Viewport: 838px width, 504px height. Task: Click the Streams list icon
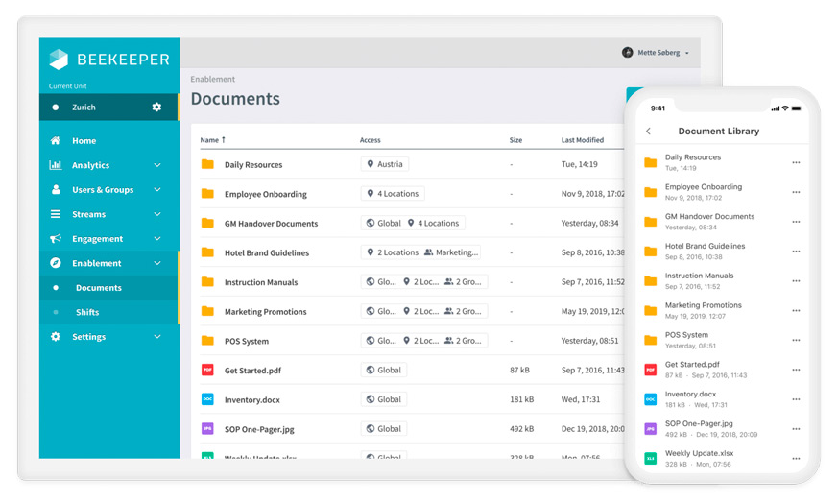56,214
